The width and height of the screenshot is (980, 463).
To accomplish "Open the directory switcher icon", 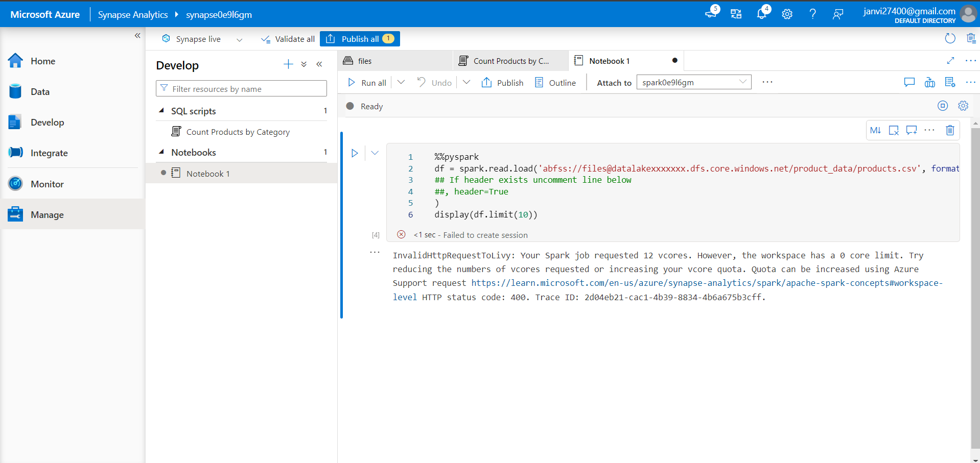I will coord(736,14).
